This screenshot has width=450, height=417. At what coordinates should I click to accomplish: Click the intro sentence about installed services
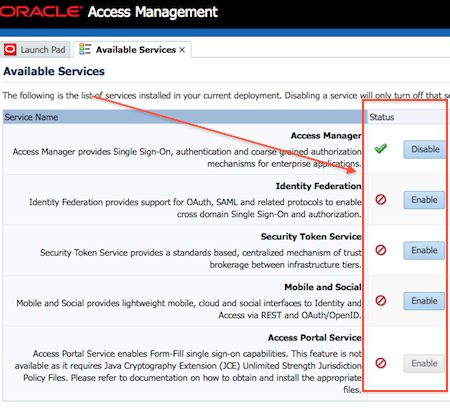[x=226, y=96]
